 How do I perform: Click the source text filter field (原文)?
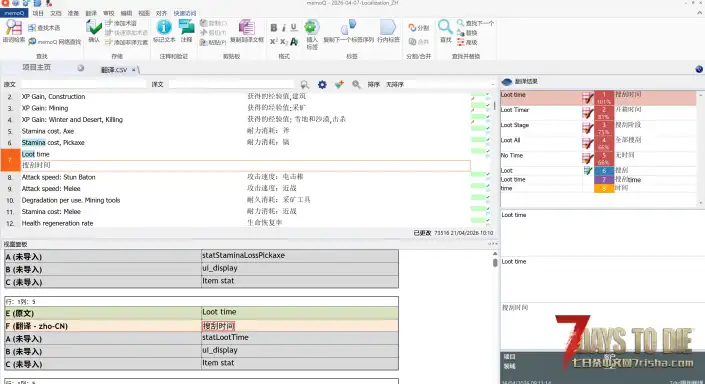point(84,84)
